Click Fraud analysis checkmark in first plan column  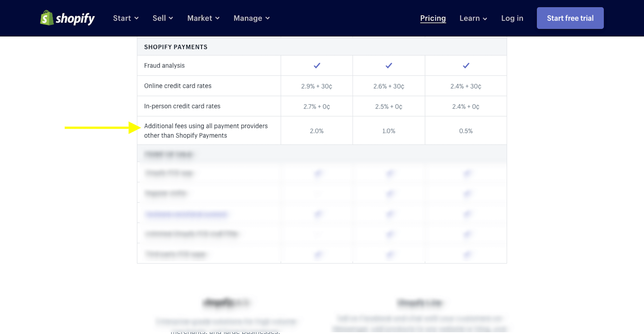pyautogui.click(x=317, y=65)
